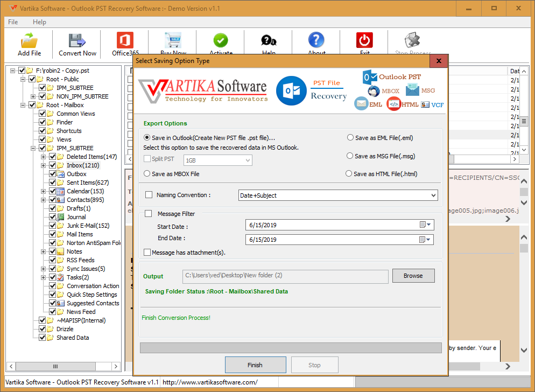Click the folder tree horizontal scrollbar thumb
This screenshot has height=392, width=535.
coord(55,366)
